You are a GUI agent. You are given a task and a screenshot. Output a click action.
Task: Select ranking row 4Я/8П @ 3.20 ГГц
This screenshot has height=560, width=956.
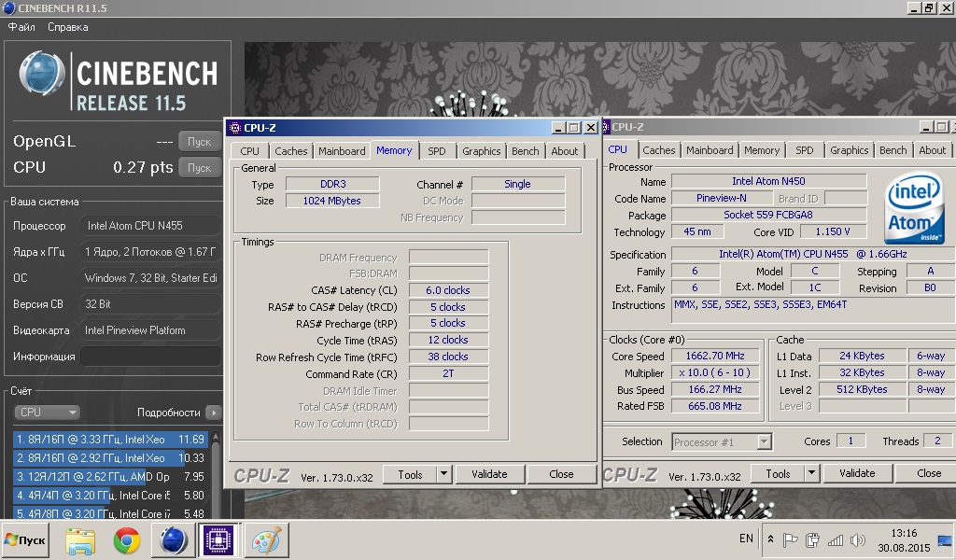[110, 513]
